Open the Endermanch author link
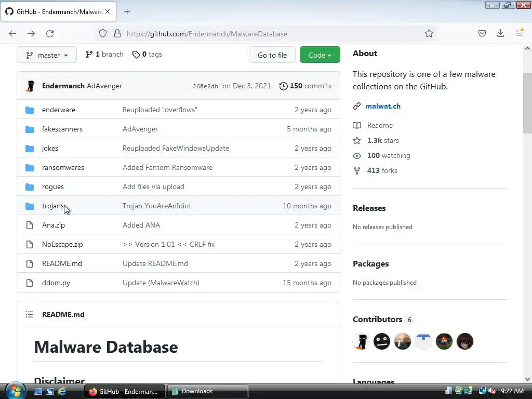Image resolution: width=532 pixels, height=399 pixels. [x=63, y=86]
